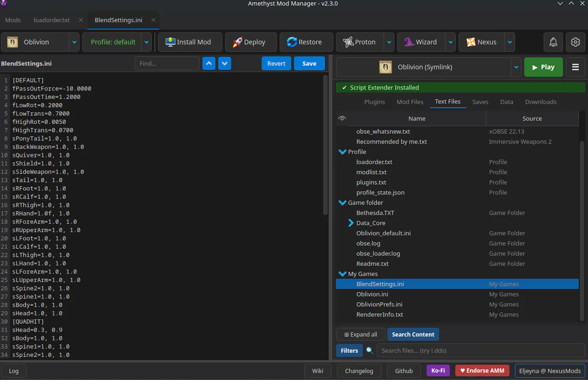This screenshot has width=588, height=380.
Task: Open the Wizard dropdown arrow
Action: click(450, 42)
